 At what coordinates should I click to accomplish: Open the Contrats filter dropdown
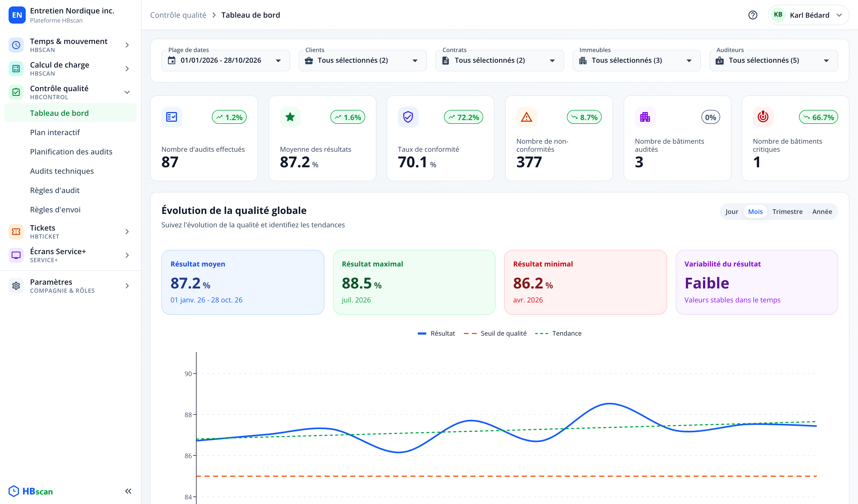(x=500, y=61)
